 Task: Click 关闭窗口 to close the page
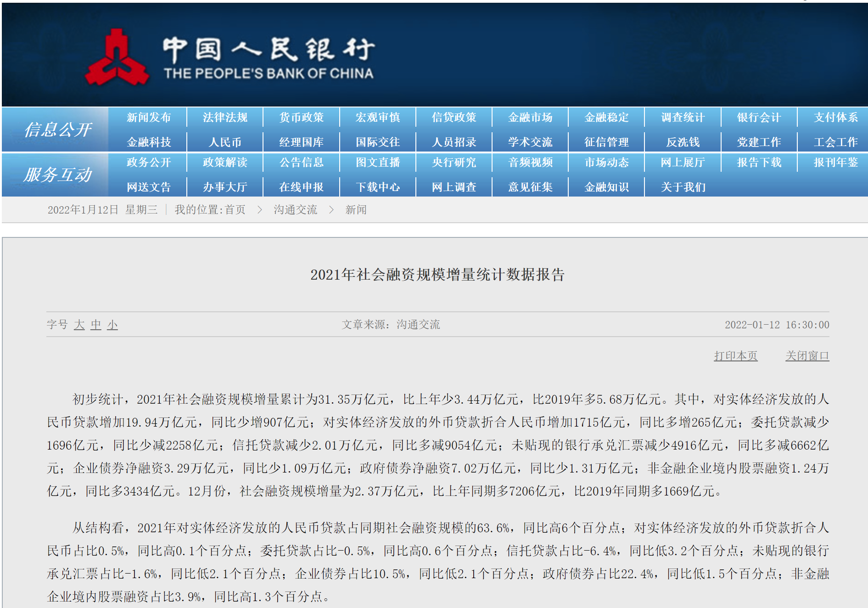click(x=807, y=356)
